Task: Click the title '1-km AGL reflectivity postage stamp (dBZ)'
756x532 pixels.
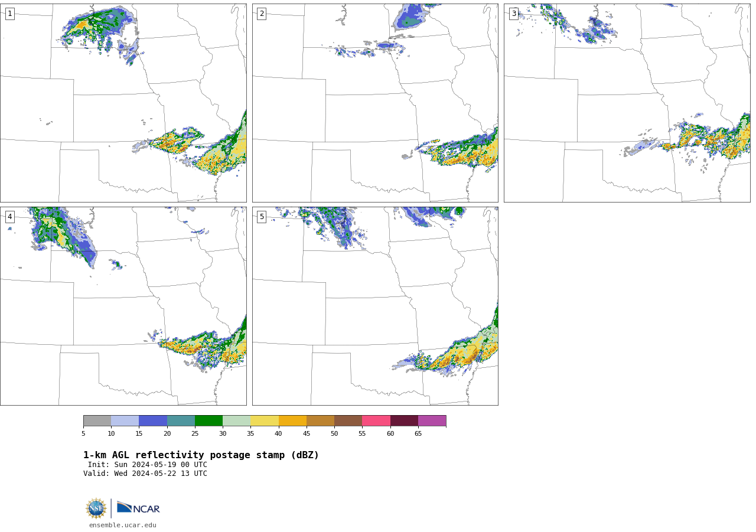Action: tap(201, 455)
